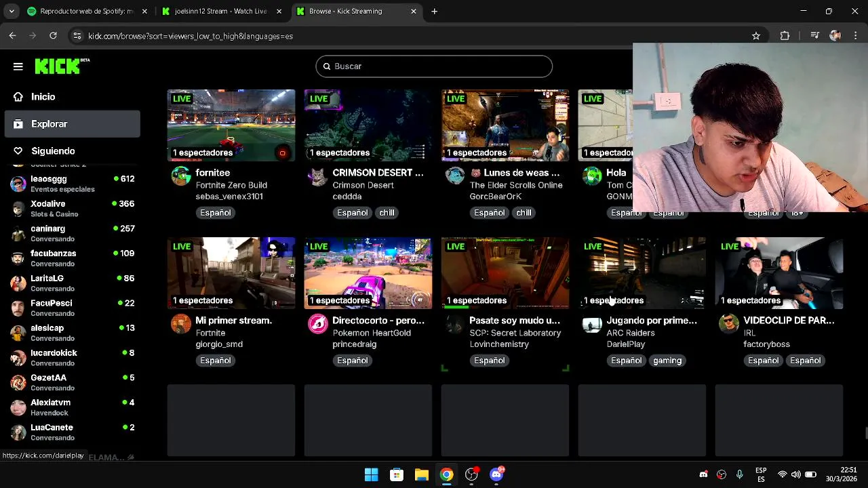
Task: Open the hamburger sidebar menu
Action: click(x=18, y=66)
